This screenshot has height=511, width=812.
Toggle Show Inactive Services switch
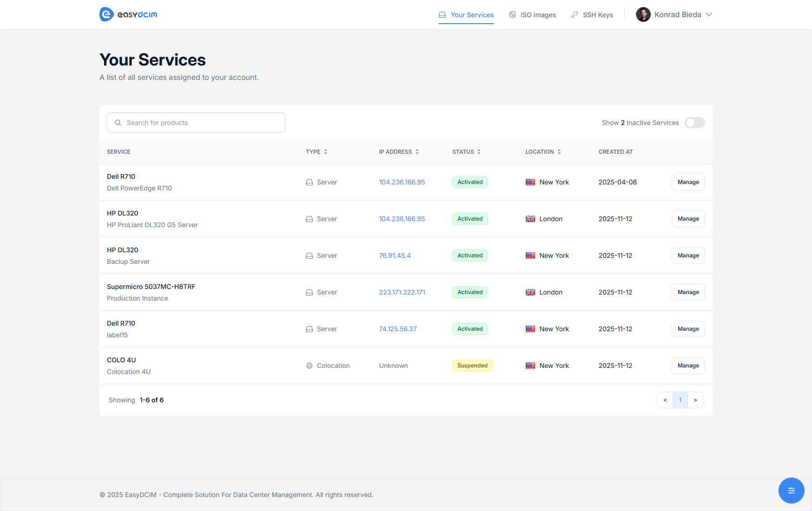[694, 123]
